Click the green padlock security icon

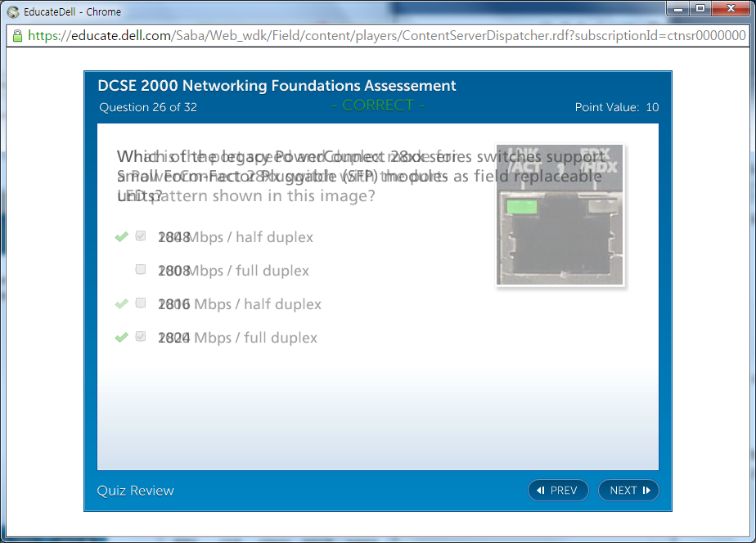pyautogui.click(x=17, y=36)
